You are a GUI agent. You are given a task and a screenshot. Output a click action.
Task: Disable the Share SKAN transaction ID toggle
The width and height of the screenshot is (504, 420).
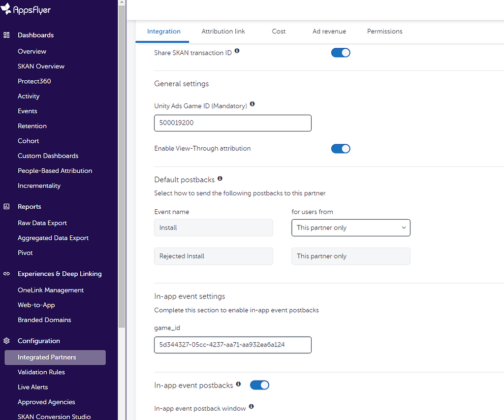(341, 52)
